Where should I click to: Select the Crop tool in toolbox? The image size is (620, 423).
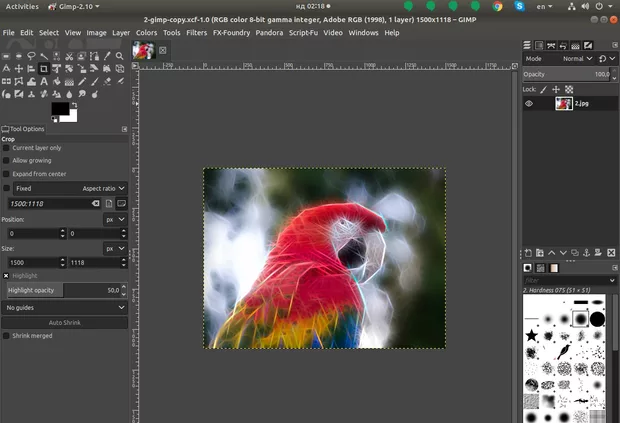tap(43, 68)
